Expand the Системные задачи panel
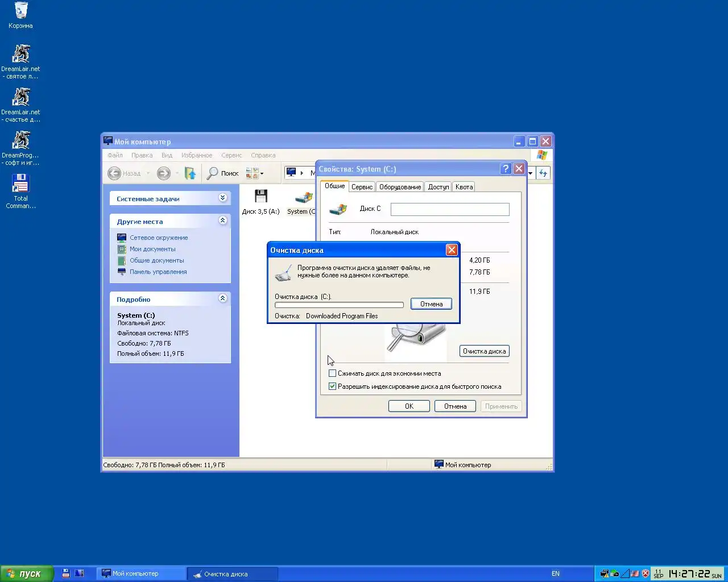 coord(222,198)
